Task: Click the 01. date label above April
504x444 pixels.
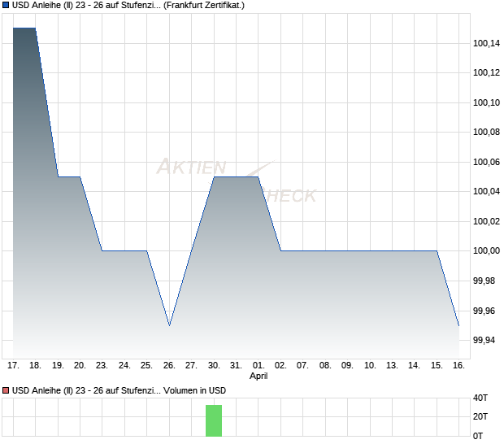Action: click(x=258, y=366)
